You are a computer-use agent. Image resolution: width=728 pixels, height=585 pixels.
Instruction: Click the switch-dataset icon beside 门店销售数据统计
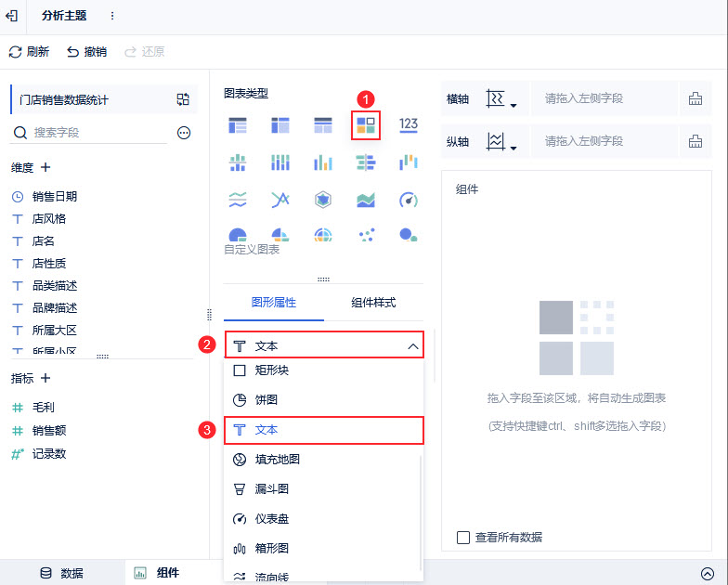183,99
